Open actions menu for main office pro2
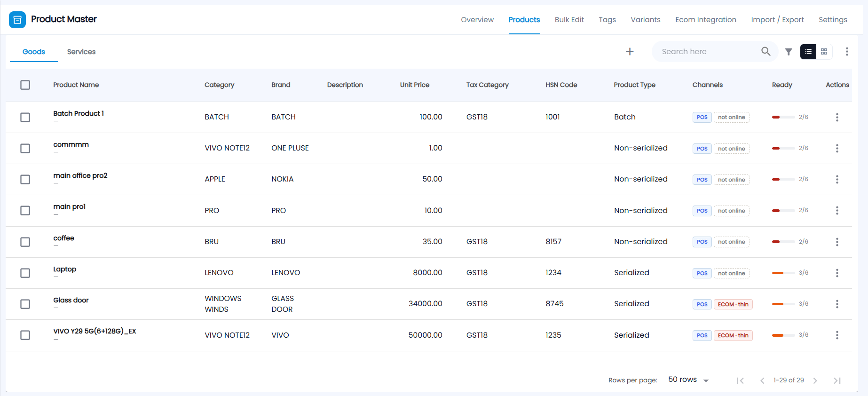 (x=837, y=179)
